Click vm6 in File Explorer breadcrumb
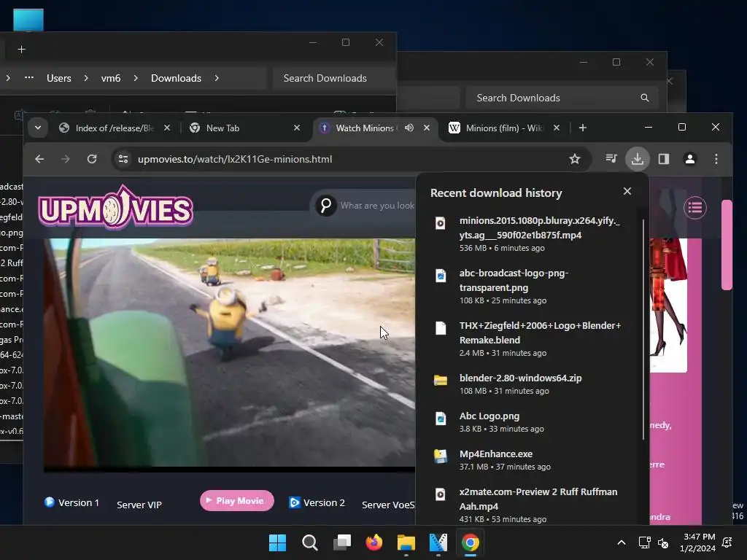The image size is (747, 560). [x=111, y=78]
